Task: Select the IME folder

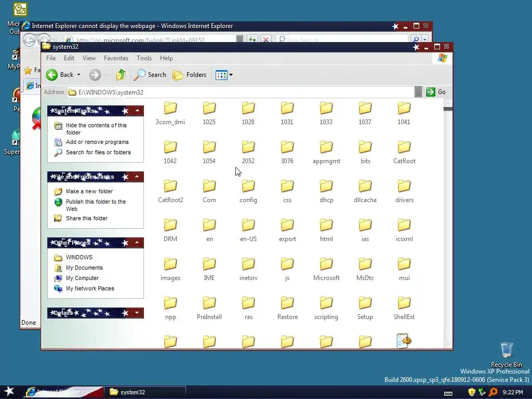Action: coord(209,270)
